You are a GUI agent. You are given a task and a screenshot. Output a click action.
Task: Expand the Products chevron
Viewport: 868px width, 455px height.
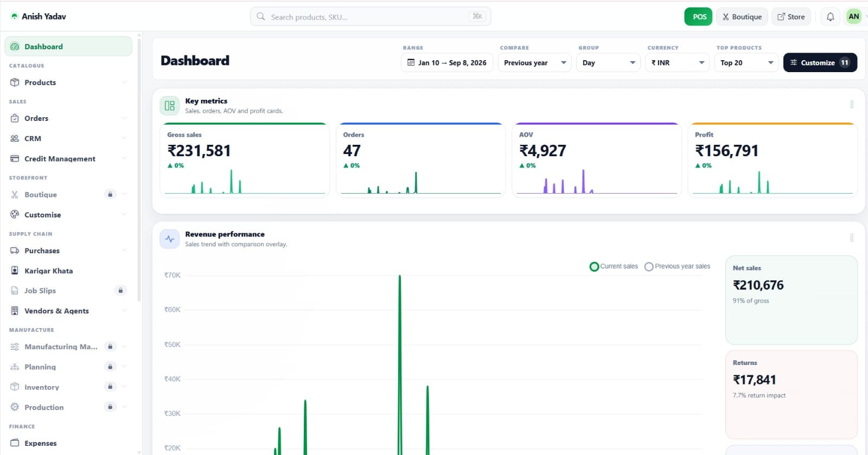tap(124, 82)
